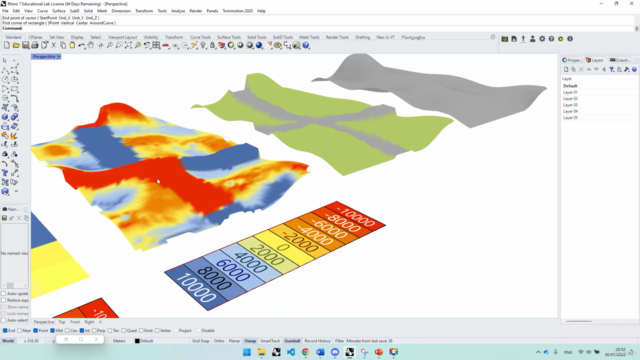Image resolution: width=640 pixels, height=360 pixels.
Task: Switch to the Mesh Tools toolbar tab
Action: point(309,37)
